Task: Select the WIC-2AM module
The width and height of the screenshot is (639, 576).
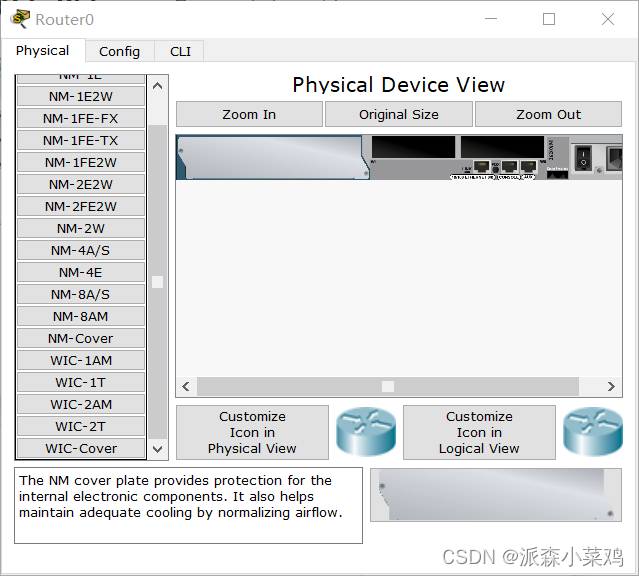Action: coord(81,405)
